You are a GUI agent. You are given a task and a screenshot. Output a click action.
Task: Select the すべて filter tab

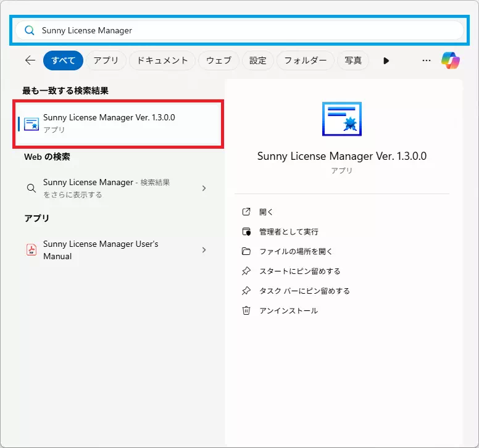coord(63,60)
